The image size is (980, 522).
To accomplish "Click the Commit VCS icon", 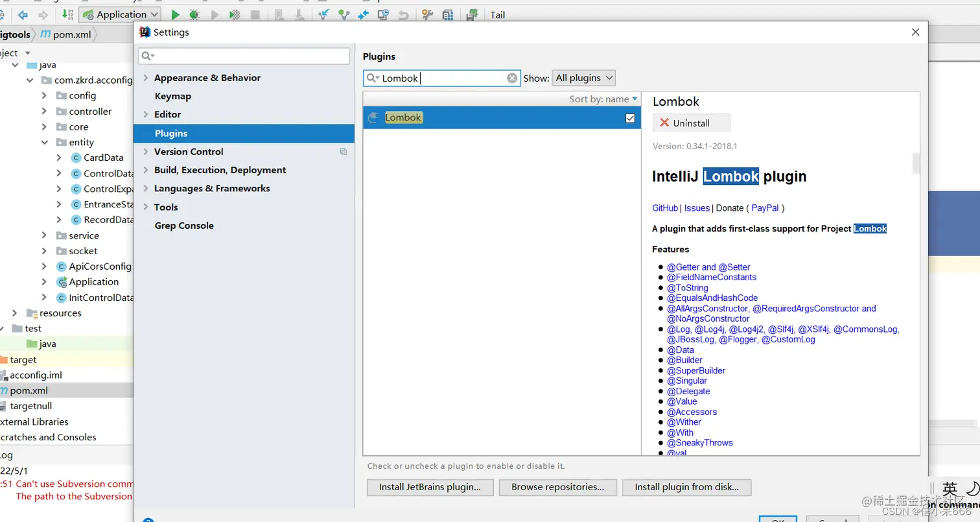I will point(343,14).
